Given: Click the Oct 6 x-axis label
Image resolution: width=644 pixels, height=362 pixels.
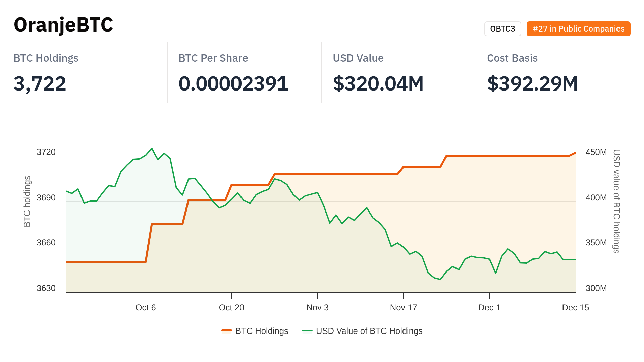Looking at the screenshot, I should coord(146,308).
